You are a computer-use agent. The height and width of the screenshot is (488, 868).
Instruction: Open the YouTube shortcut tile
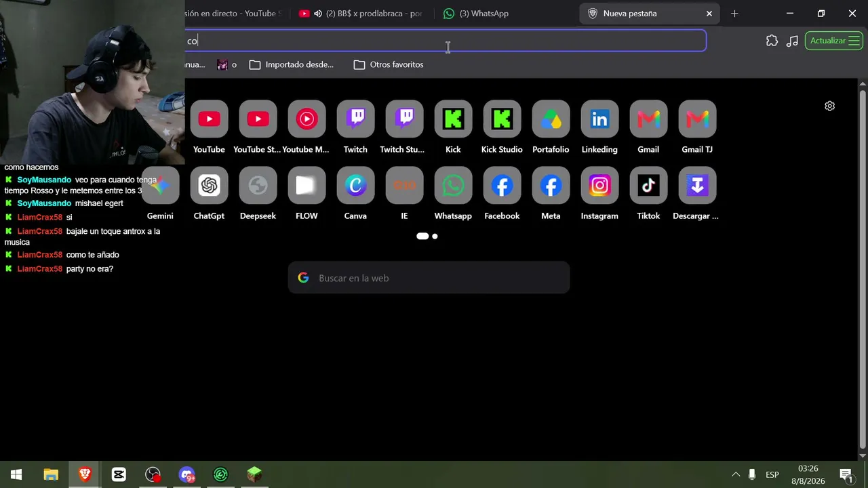pyautogui.click(x=209, y=119)
